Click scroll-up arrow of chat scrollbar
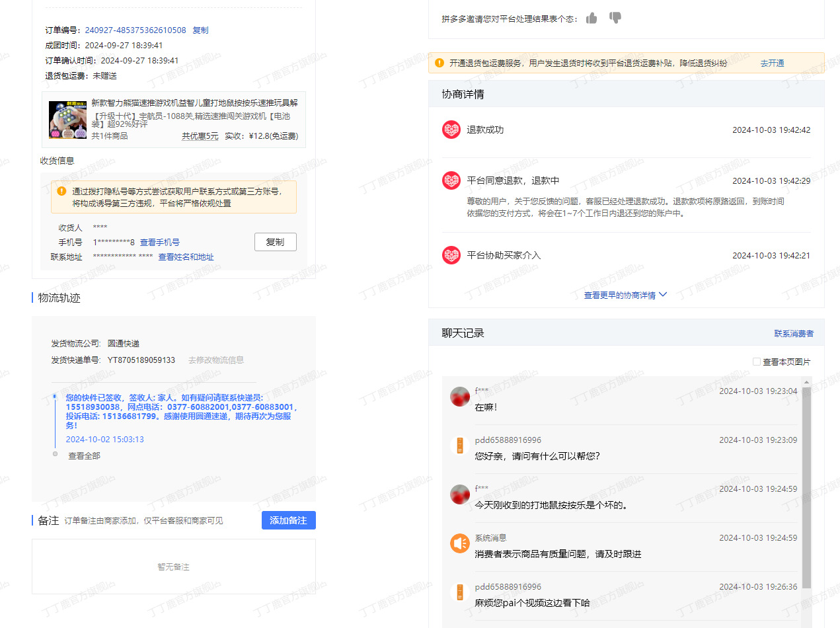Screen dimensions: 840x628 click(806, 383)
